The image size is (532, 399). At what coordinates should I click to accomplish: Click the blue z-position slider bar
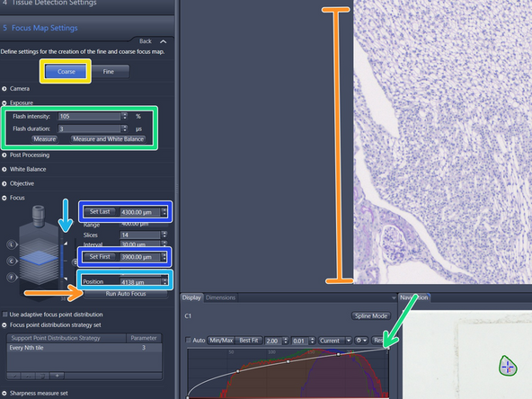tap(62, 261)
